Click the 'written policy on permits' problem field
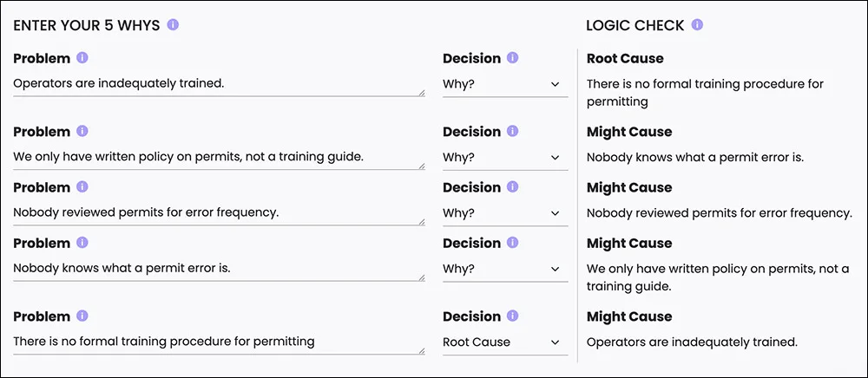 tap(220, 158)
